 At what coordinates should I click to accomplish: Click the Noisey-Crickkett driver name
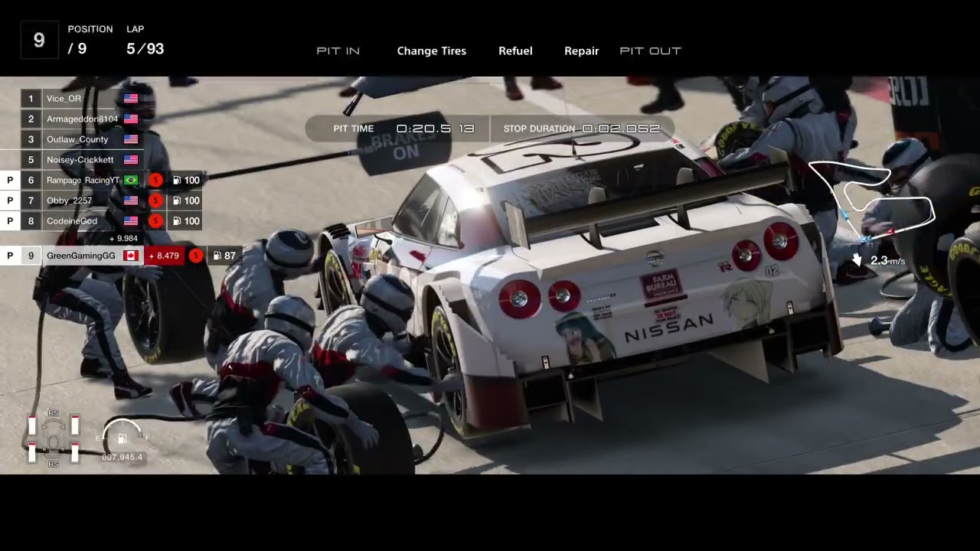(x=80, y=160)
